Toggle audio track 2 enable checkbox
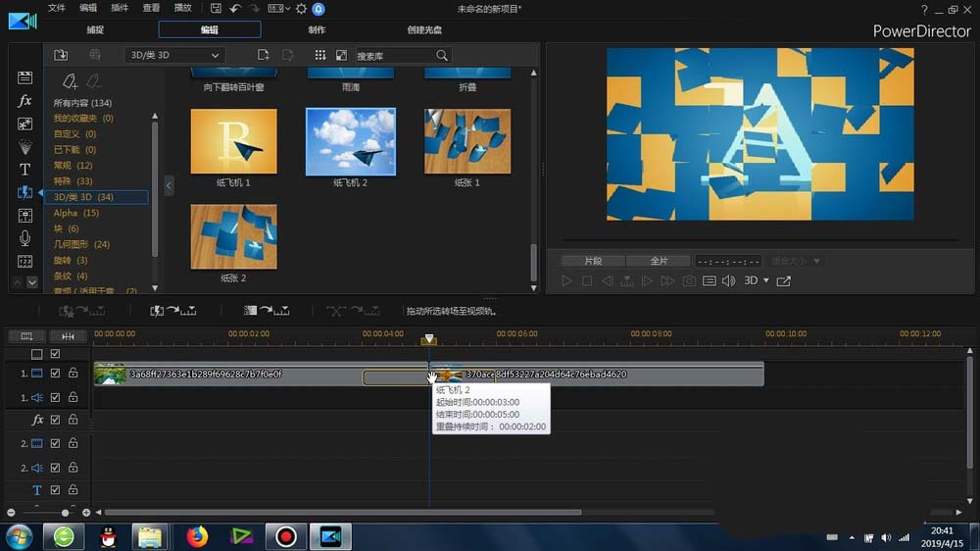Viewport: 980px width, 551px height. 55,468
